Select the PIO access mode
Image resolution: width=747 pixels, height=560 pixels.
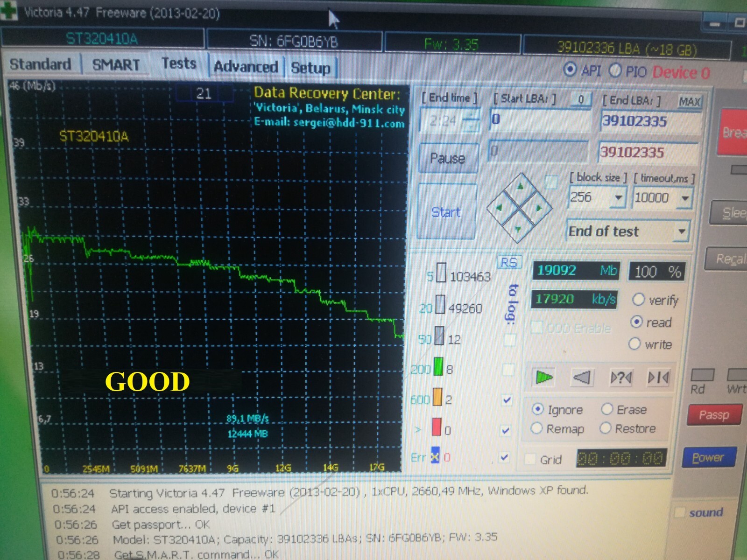[615, 70]
